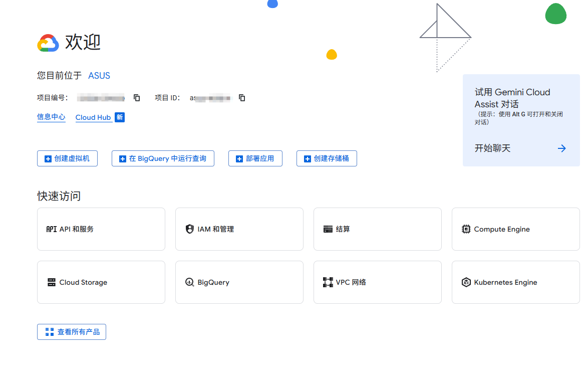588x383 pixels.
Task: Click the 部署应用 button
Action: tap(255, 158)
